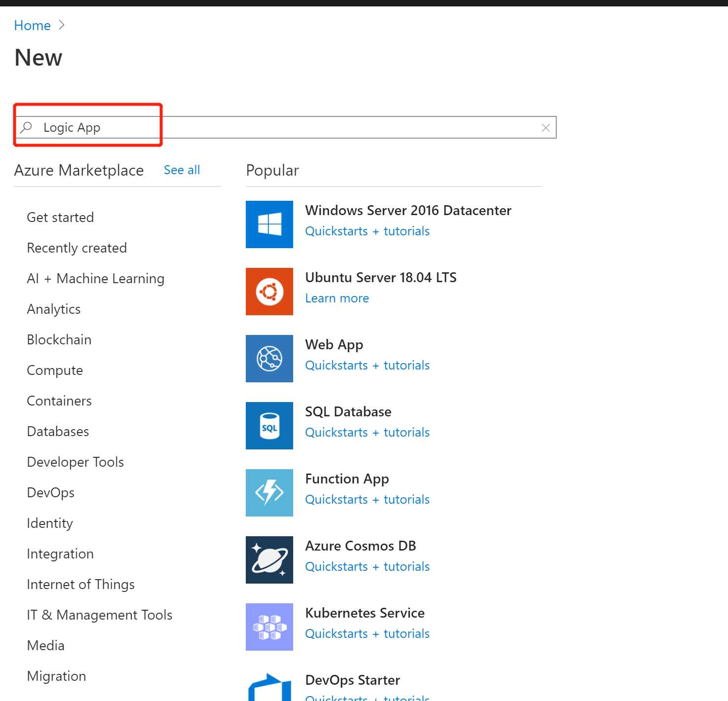Click the Kubernetes Service icon
Viewport: 728px width, 701px height.
pos(269,627)
